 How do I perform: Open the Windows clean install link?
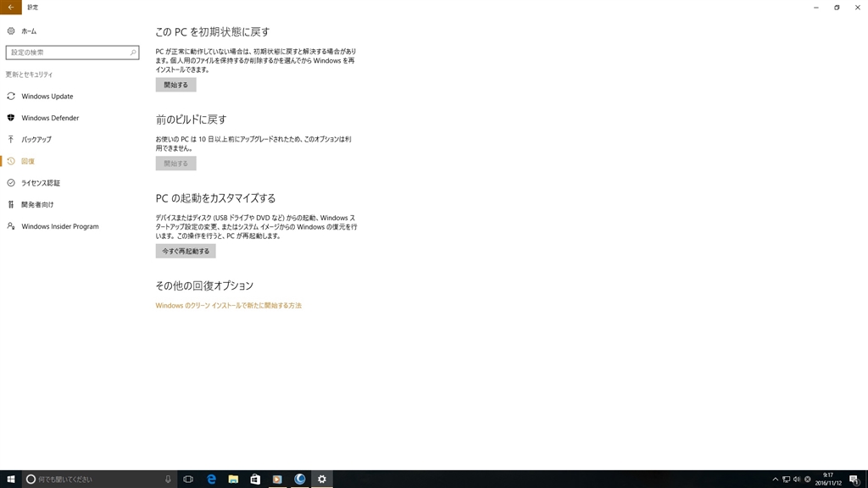[x=228, y=305]
